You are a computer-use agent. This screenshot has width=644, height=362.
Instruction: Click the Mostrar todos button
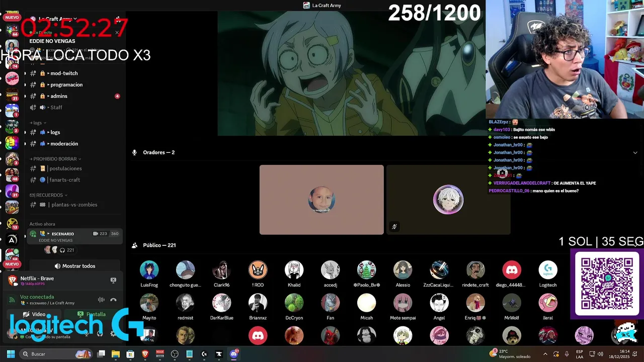[74, 266]
